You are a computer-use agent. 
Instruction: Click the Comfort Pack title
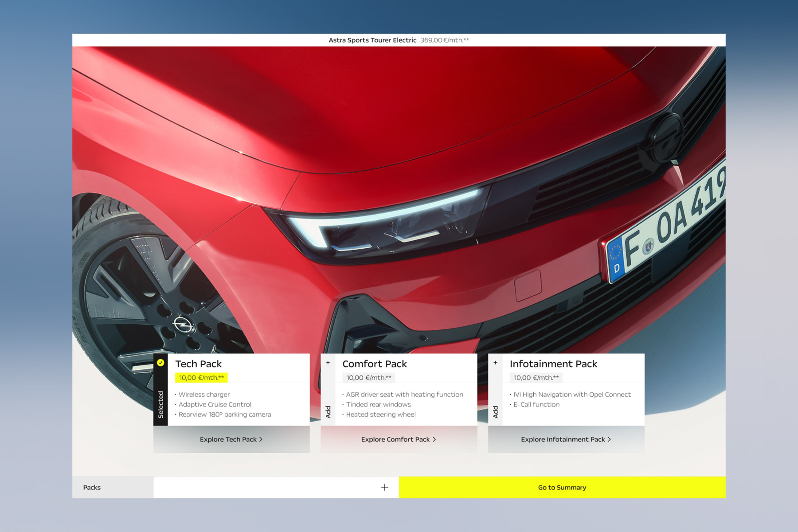(375, 364)
